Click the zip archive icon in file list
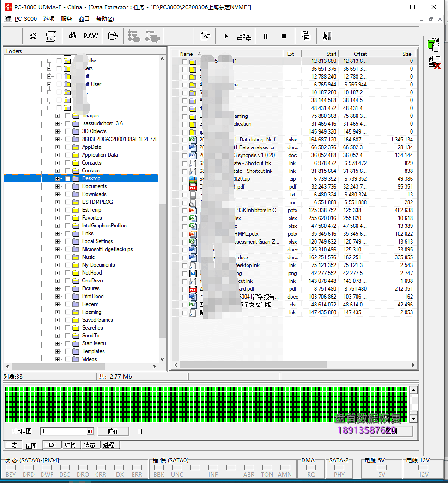This screenshot has height=483, width=448. 193,179
